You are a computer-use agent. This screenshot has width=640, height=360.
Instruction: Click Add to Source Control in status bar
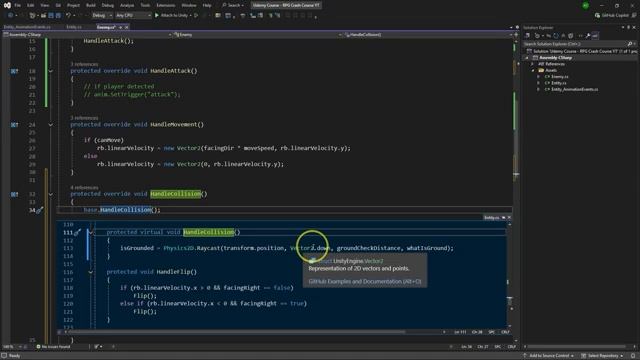tap(549, 356)
